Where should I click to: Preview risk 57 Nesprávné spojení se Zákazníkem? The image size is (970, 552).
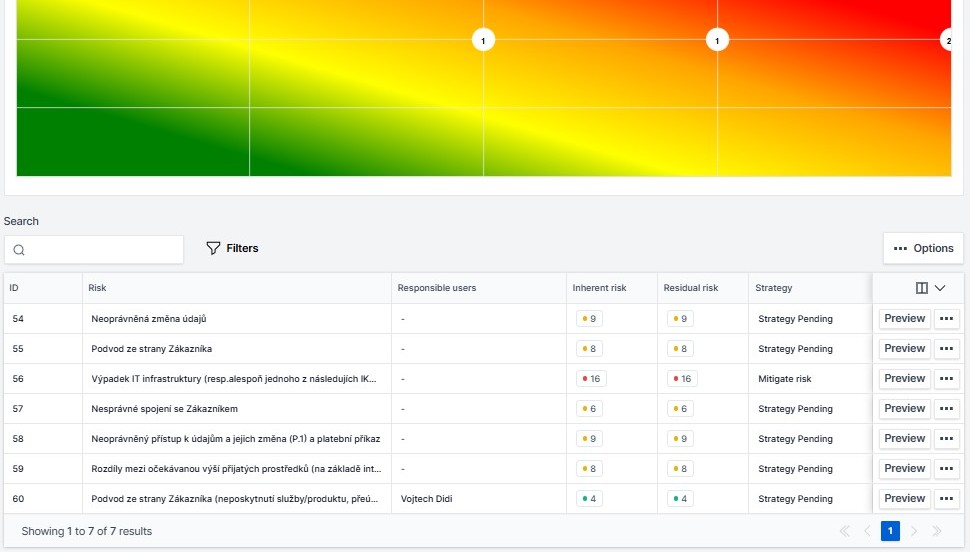[x=904, y=408]
